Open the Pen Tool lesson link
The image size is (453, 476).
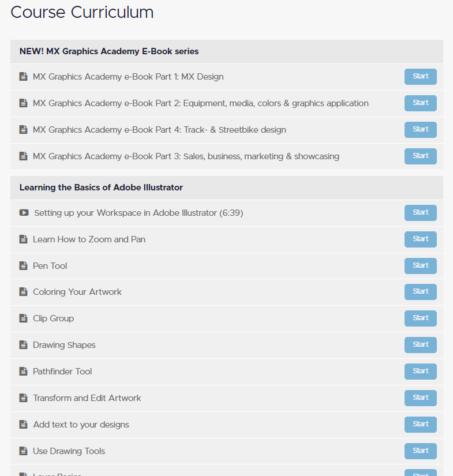pyautogui.click(x=50, y=266)
